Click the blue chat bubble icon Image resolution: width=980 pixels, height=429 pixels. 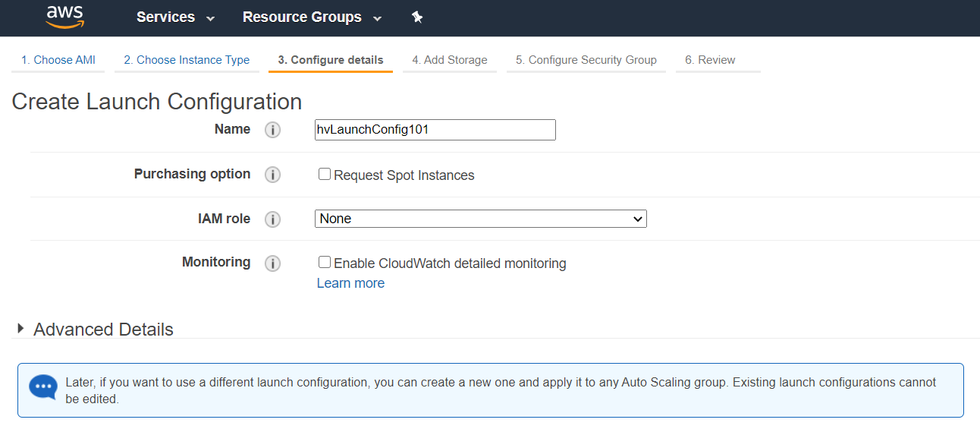43,387
